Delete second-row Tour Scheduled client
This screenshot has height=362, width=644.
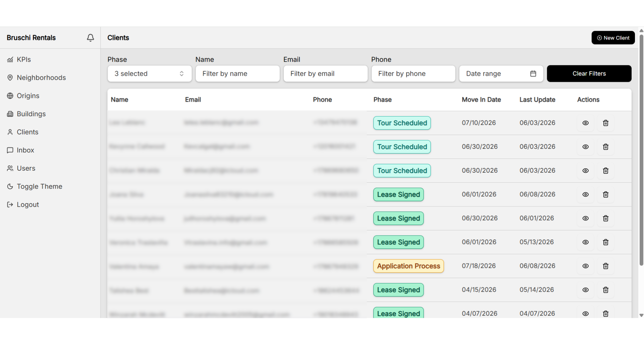tap(606, 147)
